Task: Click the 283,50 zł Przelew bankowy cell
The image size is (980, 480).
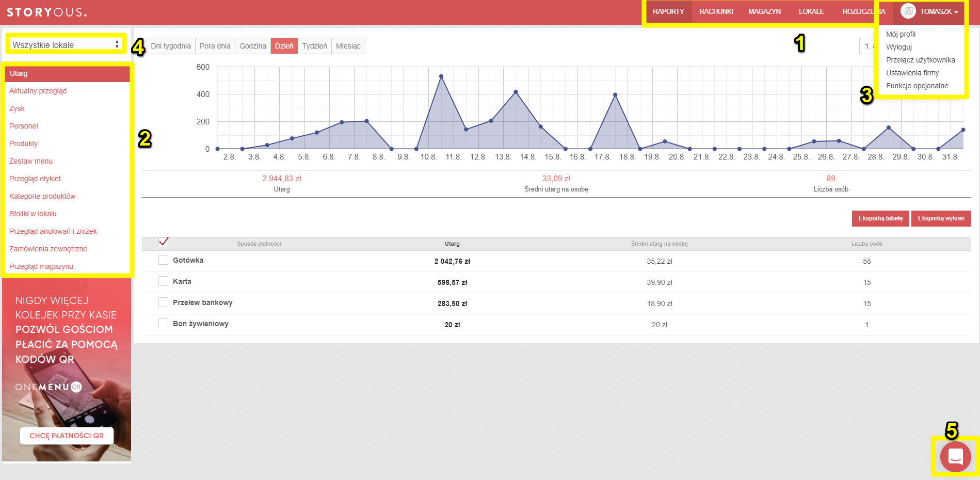Action: [452, 303]
